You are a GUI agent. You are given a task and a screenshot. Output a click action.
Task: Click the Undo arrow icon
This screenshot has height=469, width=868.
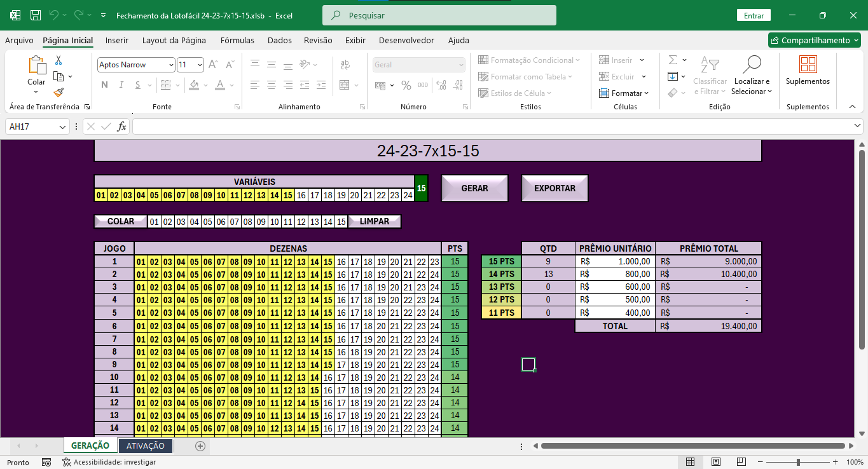54,15
